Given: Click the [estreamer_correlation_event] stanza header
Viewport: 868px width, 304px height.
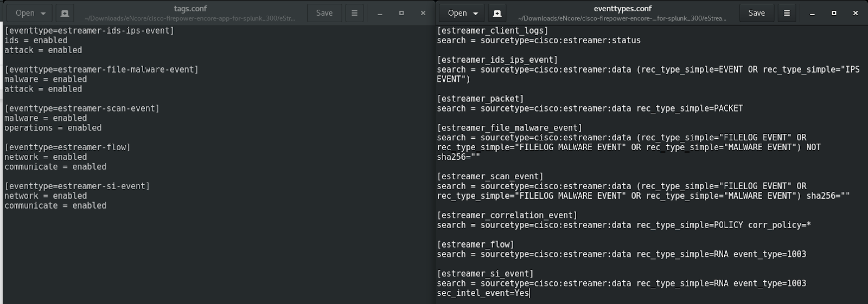Looking at the screenshot, I should [507, 216].
